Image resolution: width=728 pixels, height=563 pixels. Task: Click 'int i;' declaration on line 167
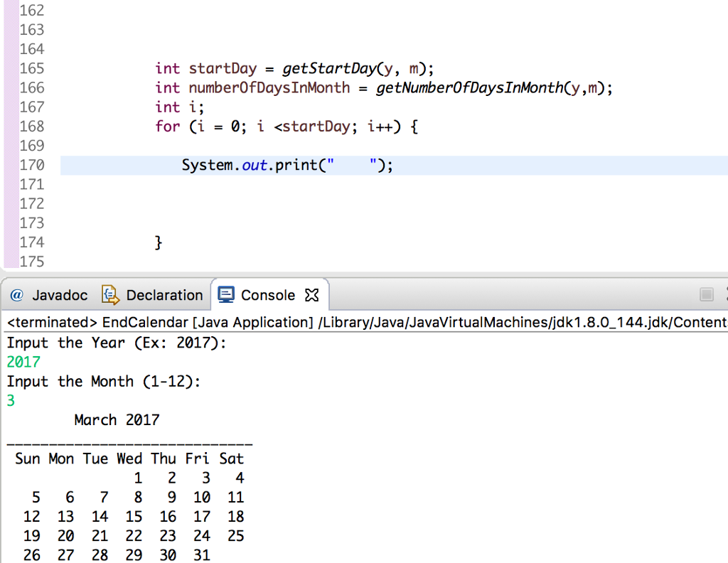[x=180, y=107]
